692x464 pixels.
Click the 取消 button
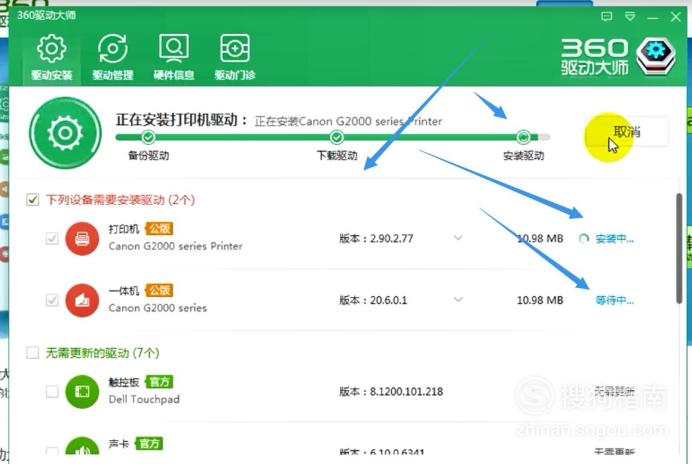(x=626, y=131)
